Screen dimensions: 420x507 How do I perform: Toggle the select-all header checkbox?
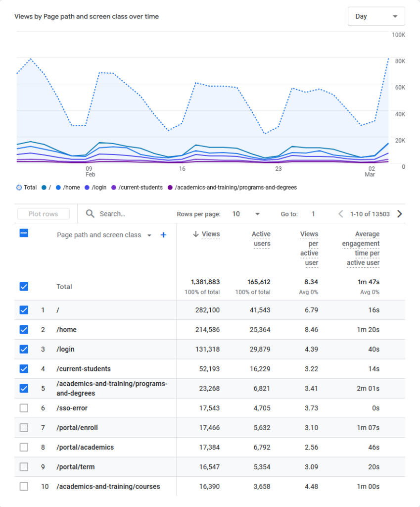pos(24,233)
